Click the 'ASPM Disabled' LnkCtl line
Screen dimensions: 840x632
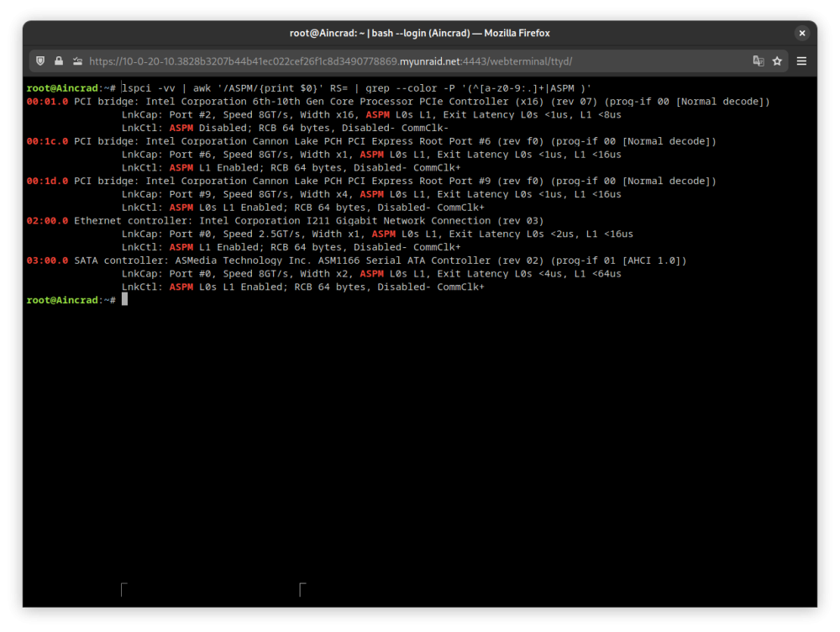285,128
